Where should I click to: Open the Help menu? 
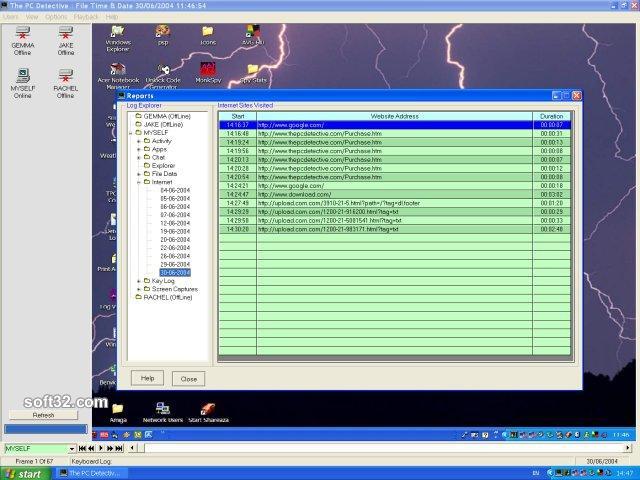tap(112, 17)
